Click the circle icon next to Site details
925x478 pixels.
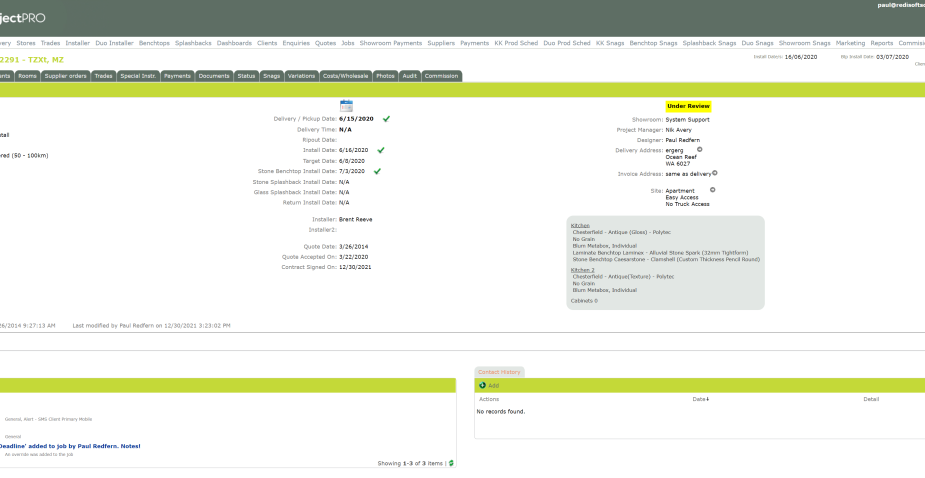[x=712, y=190]
